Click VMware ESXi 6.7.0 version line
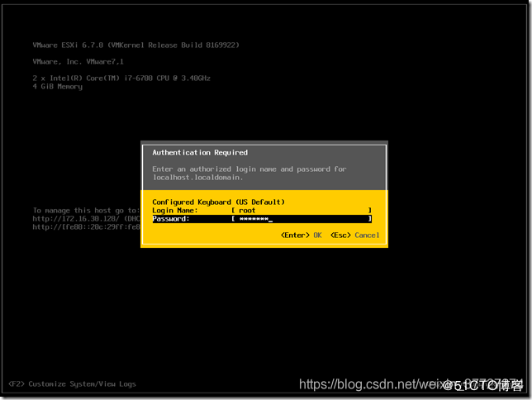The width and height of the screenshot is (532, 400). click(136, 45)
